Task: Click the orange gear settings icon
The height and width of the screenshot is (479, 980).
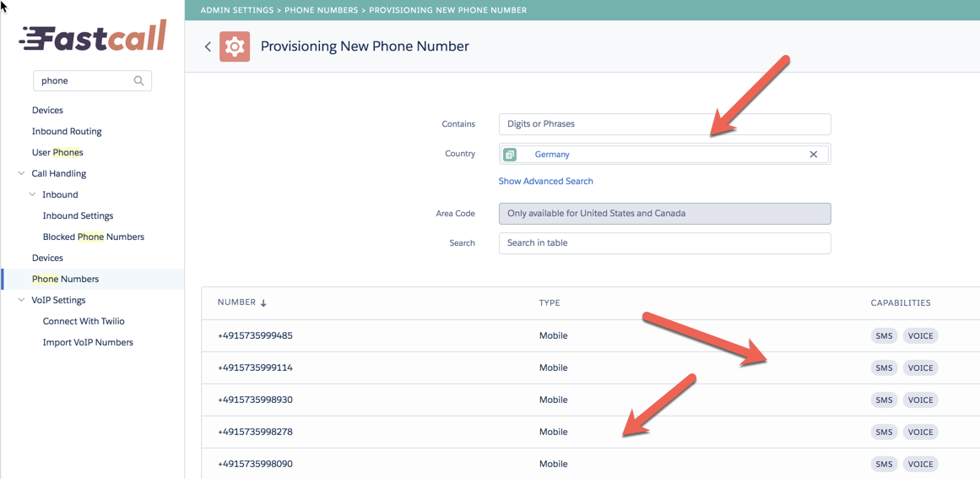Action: pyautogui.click(x=235, y=46)
